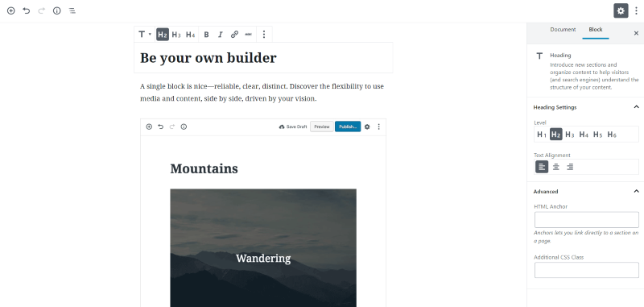The width and height of the screenshot is (644, 307).
Task: Apply italic formatting in block toolbar
Action: [x=220, y=35]
